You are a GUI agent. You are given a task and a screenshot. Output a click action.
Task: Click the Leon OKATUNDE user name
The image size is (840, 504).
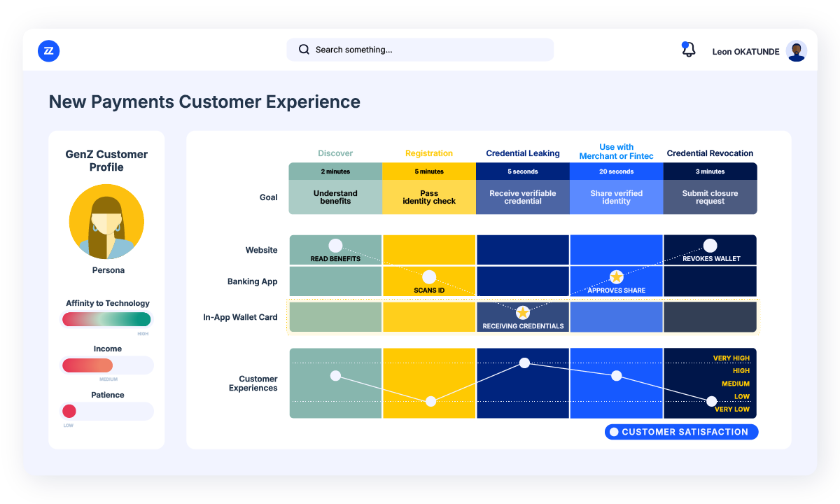pyautogui.click(x=745, y=52)
